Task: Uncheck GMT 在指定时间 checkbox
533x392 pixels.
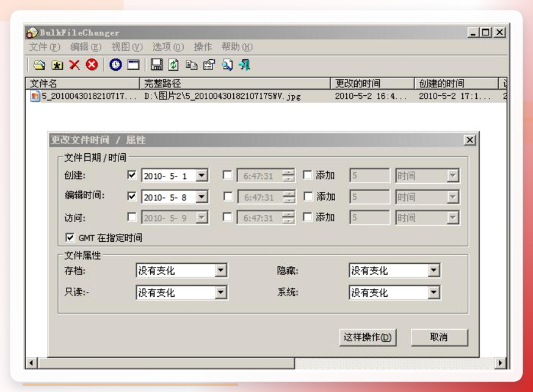Action: (70, 238)
